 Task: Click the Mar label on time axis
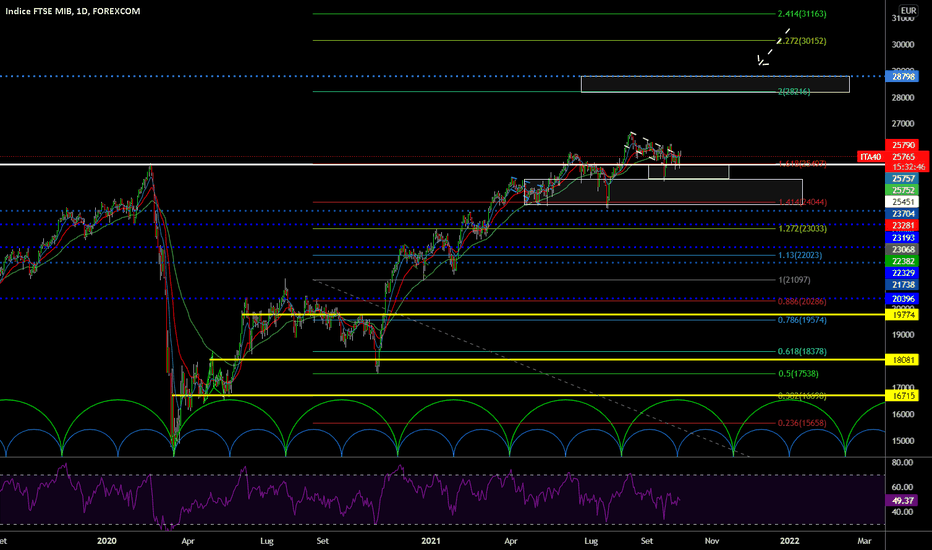[864, 540]
